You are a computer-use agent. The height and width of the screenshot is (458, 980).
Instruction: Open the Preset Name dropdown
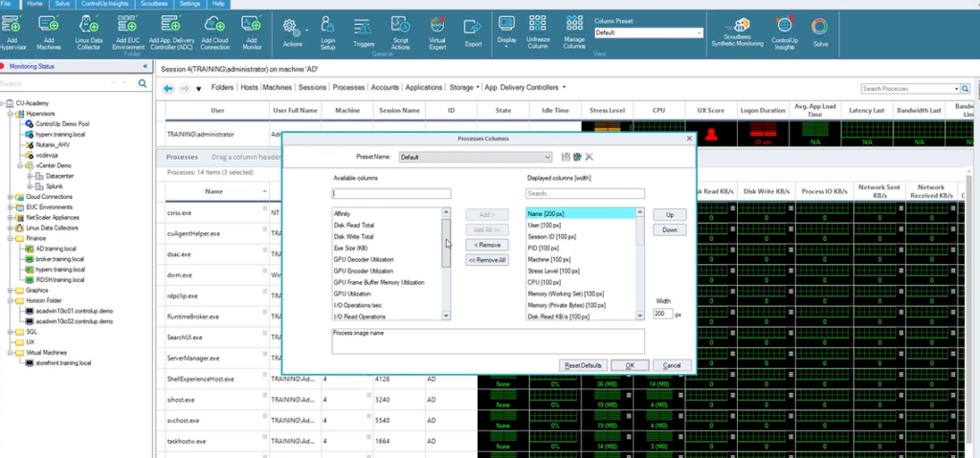(x=547, y=158)
